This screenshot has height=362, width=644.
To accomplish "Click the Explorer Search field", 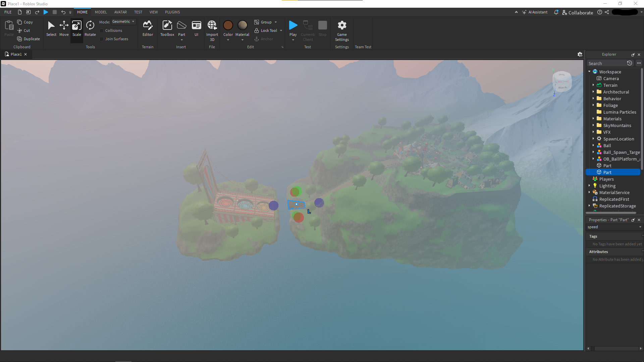I will click(x=607, y=63).
